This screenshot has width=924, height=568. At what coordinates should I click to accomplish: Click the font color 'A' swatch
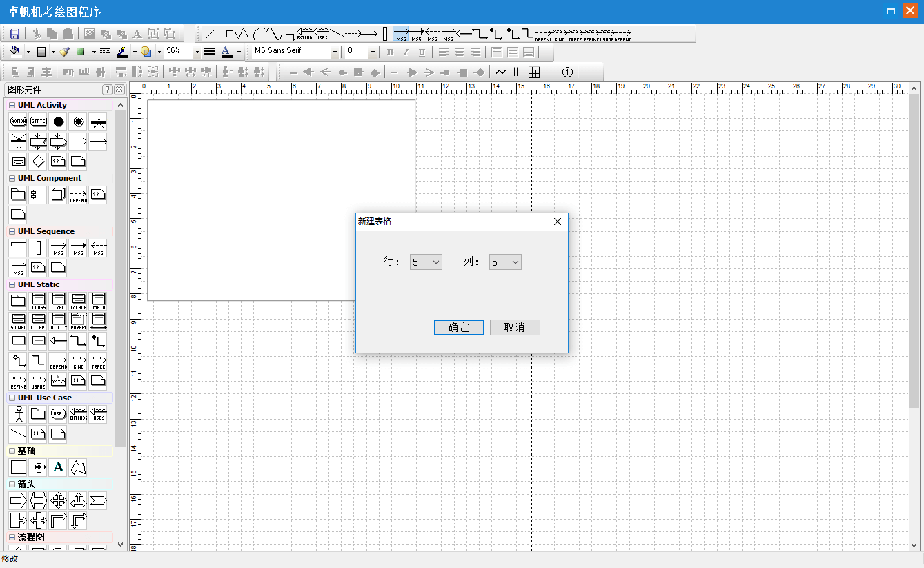[x=226, y=52]
